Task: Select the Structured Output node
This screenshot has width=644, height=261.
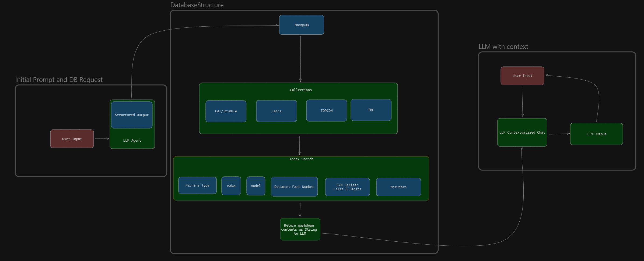Action: (132, 115)
